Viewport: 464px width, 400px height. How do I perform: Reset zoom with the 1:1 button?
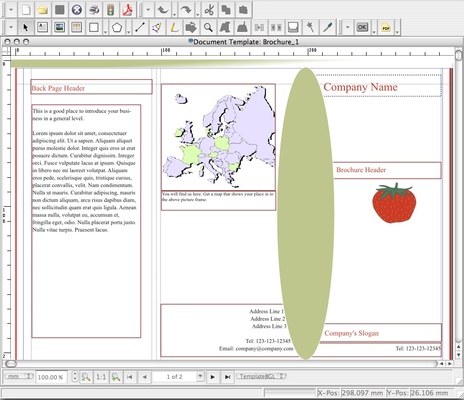point(101,377)
